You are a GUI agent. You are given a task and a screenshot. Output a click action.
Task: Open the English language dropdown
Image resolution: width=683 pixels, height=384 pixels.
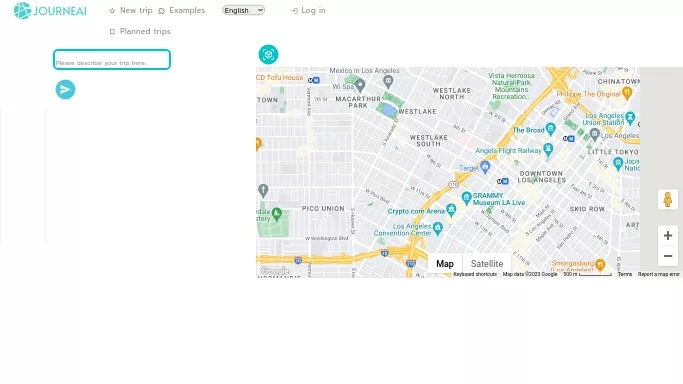(x=243, y=10)
